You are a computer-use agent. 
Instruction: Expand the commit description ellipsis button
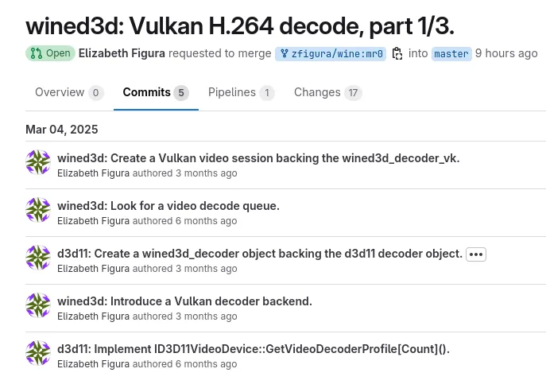click(476, 254)
